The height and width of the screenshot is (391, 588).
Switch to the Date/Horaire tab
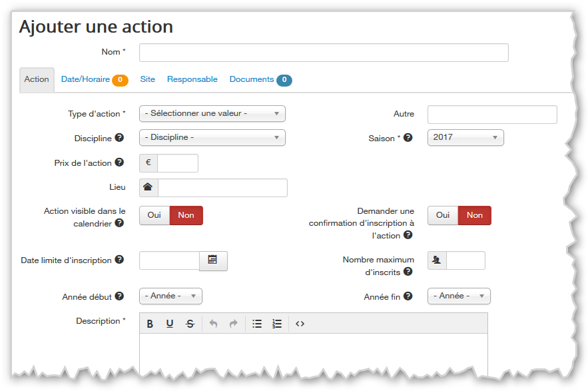[86, 79]
